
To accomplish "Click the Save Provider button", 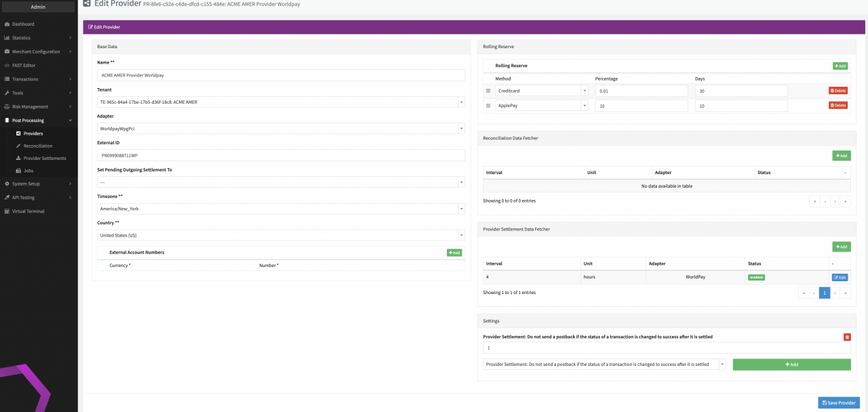I will 838,403.
